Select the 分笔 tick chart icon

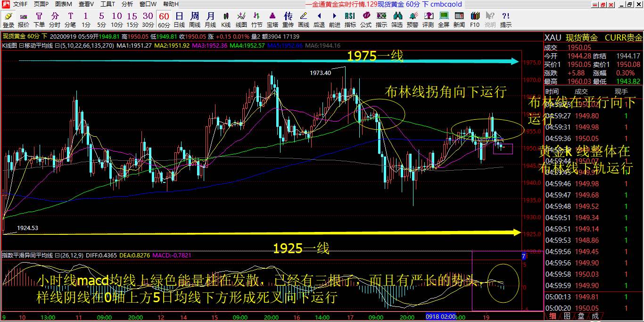70,20
